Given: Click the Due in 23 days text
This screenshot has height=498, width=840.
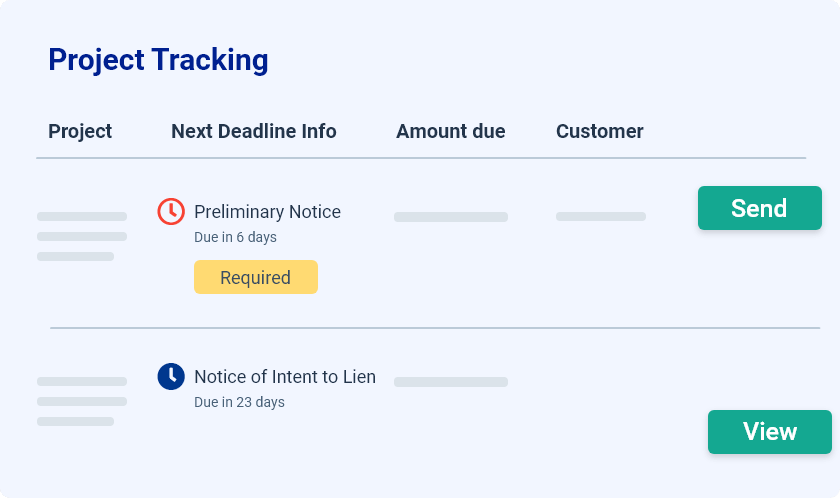Looking at the screenshot, I should tap(239, 402).
